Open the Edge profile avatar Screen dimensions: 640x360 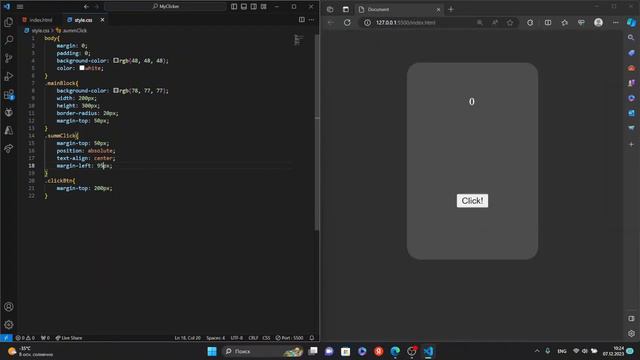[598, 22]
